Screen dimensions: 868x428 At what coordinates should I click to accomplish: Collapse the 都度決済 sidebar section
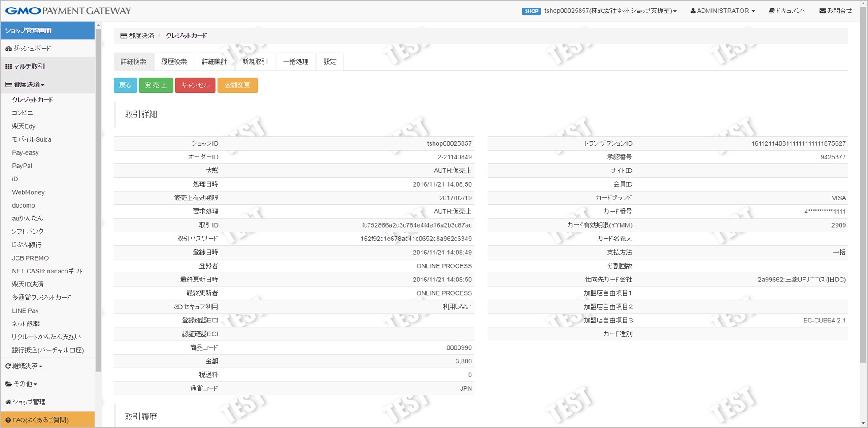(x=25, y=85)
